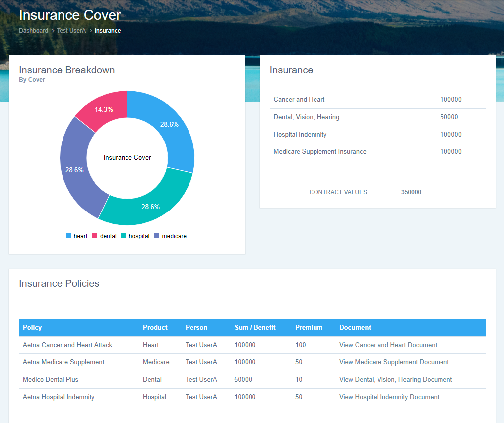Viewport: 504px width, 423px height.
Task: Click the teal hospital donut slice
Action: pos(150,207)
